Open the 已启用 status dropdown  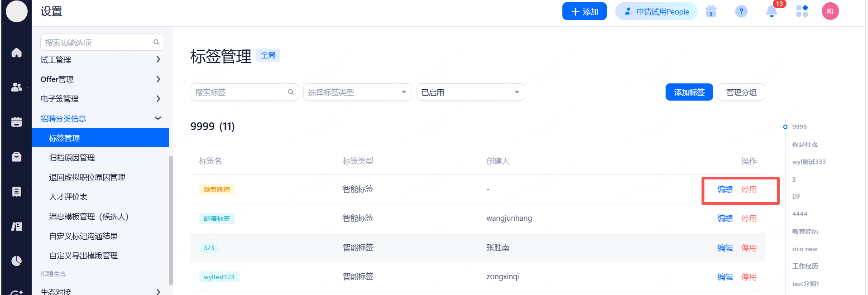pyautogui.click(x=470, y=92)
